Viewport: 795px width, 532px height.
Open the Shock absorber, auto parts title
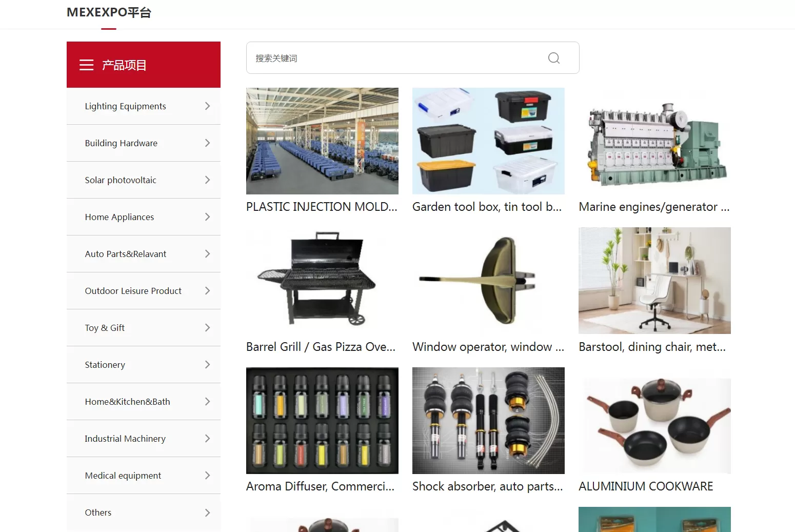coord(488,486)
